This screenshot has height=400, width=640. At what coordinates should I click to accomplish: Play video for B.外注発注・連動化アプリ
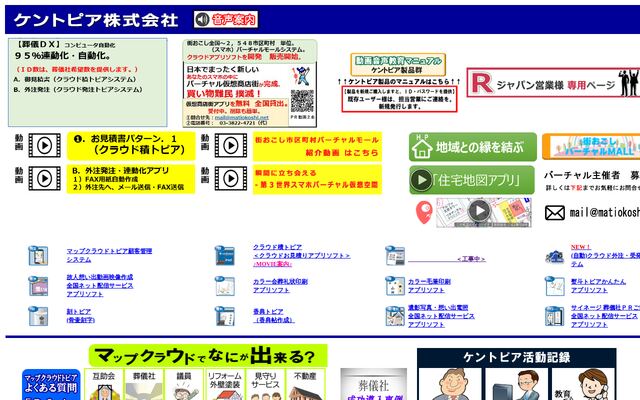coord(44,178)
